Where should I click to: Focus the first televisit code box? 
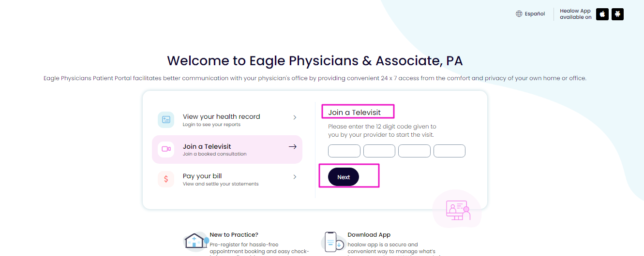[x=344, y=151]
